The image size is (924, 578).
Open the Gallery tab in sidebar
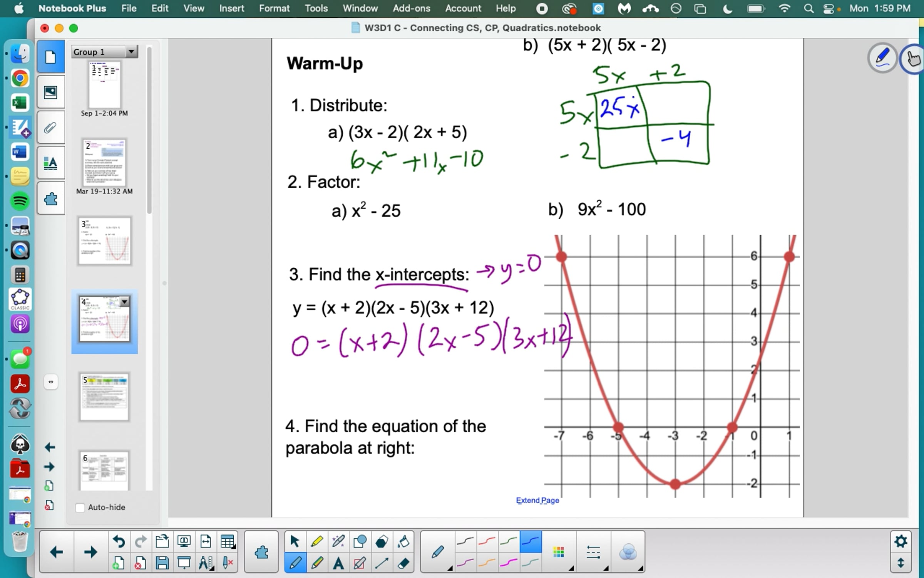[50, 92]
